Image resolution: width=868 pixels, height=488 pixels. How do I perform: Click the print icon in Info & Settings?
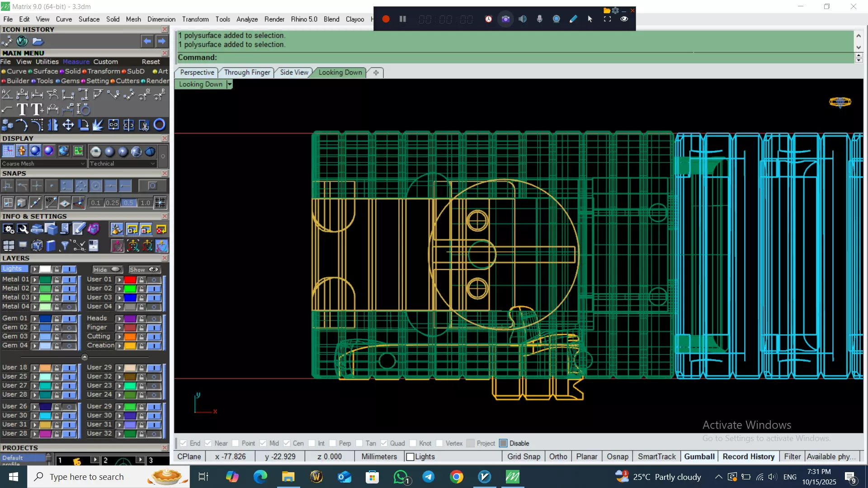click(x=37, y=230)
